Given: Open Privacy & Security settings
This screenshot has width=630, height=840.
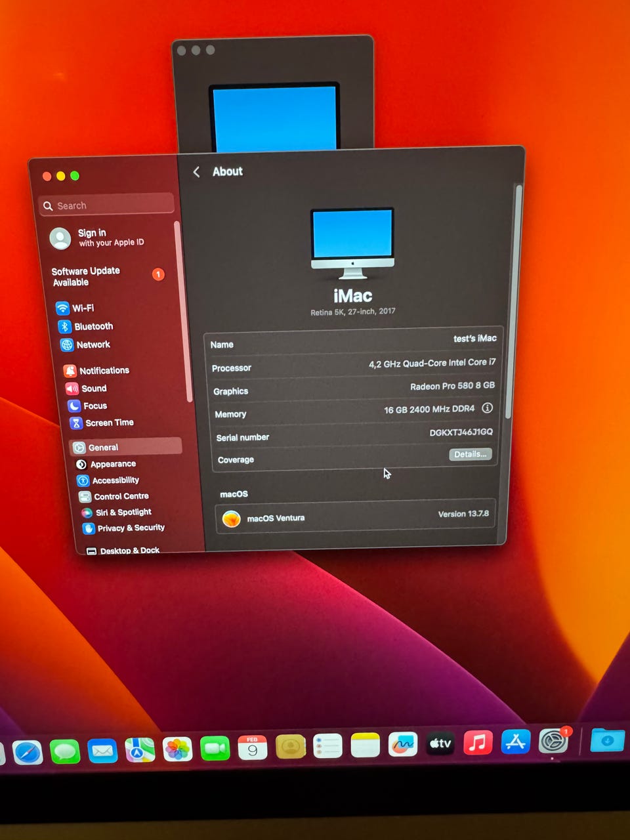Looking at the screenshot, I should click(123, 528).
